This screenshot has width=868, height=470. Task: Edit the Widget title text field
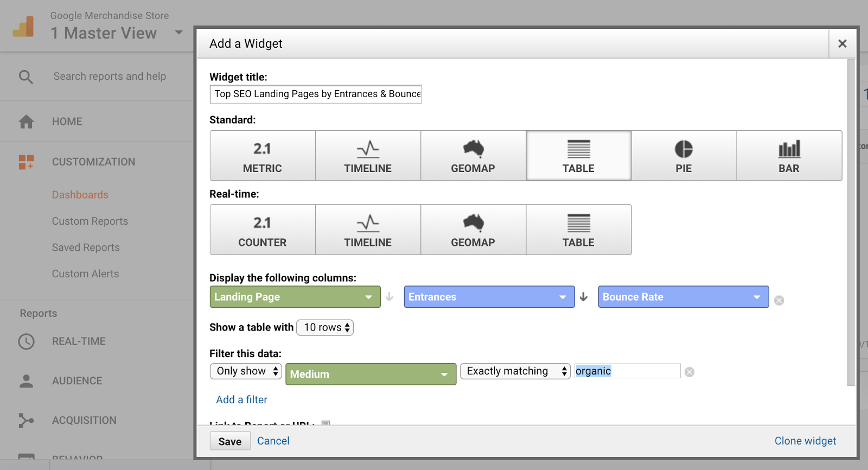316,94
